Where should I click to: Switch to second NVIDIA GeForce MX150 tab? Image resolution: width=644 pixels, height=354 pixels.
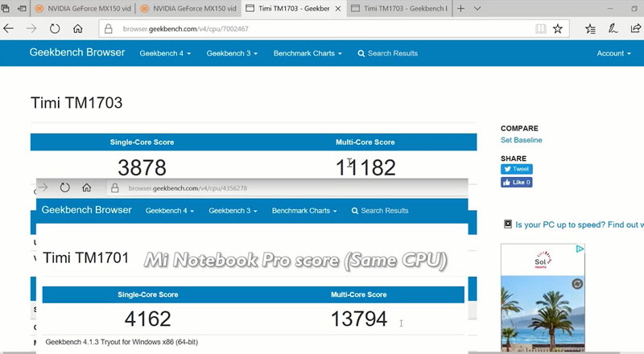point(188,8)
